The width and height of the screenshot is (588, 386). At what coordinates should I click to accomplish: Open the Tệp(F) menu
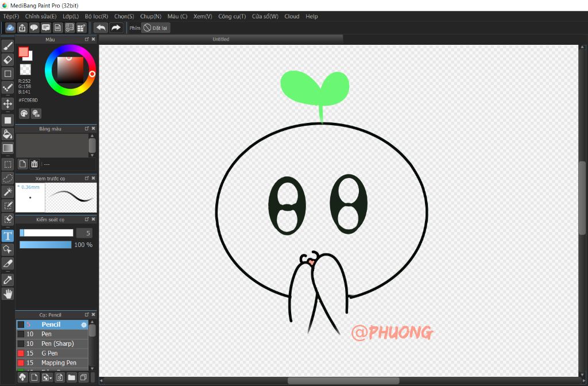pyautogui.click(x=11, y=16)
